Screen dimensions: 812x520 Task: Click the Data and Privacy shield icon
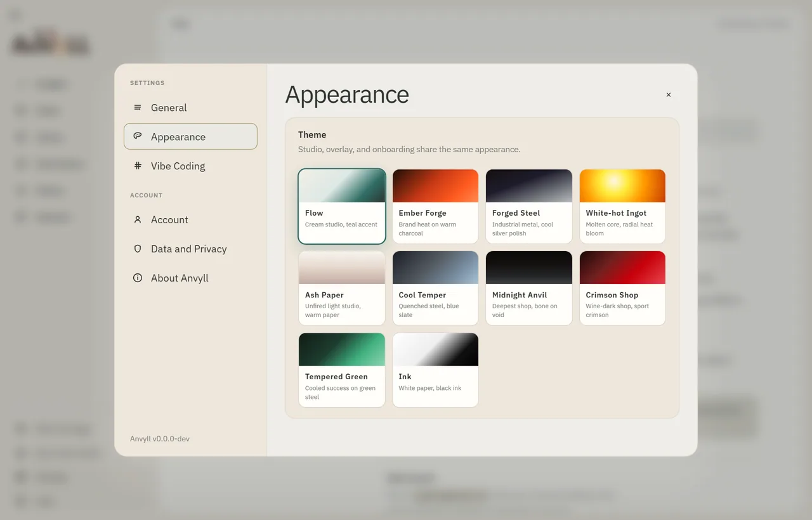138,249
